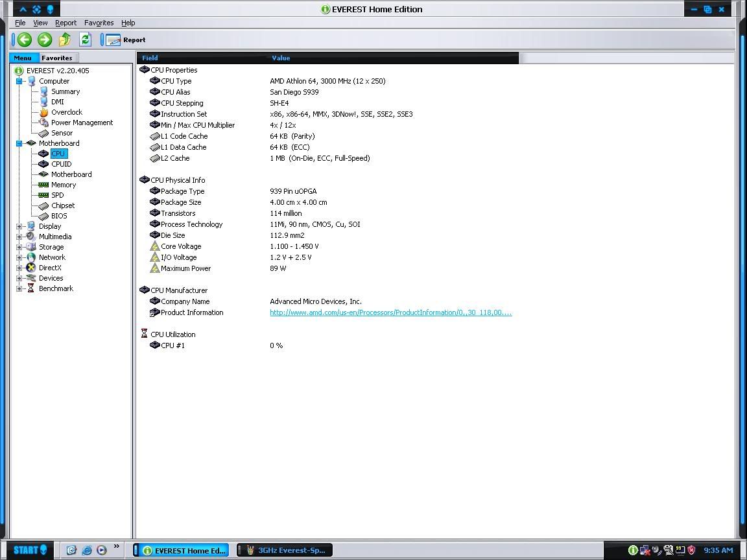Open the File menu
Screen dimensions: 747x560
click(x=20, y=23)
